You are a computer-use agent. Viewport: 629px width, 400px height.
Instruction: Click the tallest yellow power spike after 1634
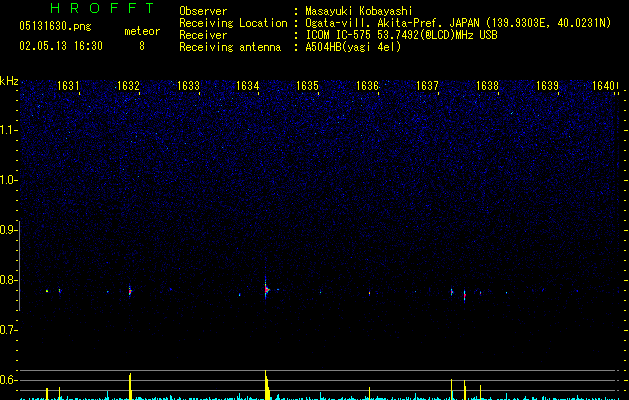click(x=267, y=385)
